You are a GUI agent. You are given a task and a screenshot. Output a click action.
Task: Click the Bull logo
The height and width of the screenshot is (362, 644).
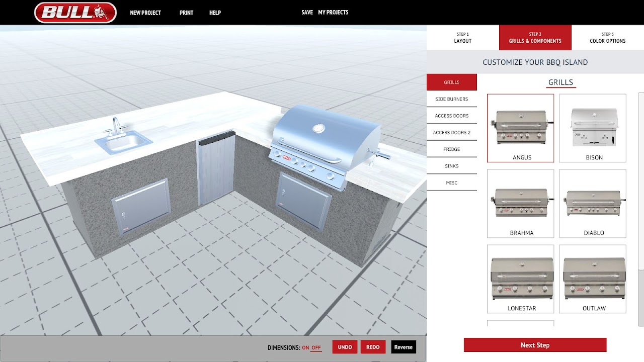coord(75,13)
